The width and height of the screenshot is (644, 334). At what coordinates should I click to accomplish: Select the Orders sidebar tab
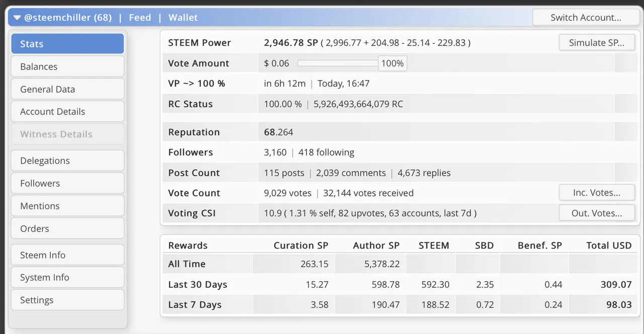pyautogui.click(x=67, y=228)
